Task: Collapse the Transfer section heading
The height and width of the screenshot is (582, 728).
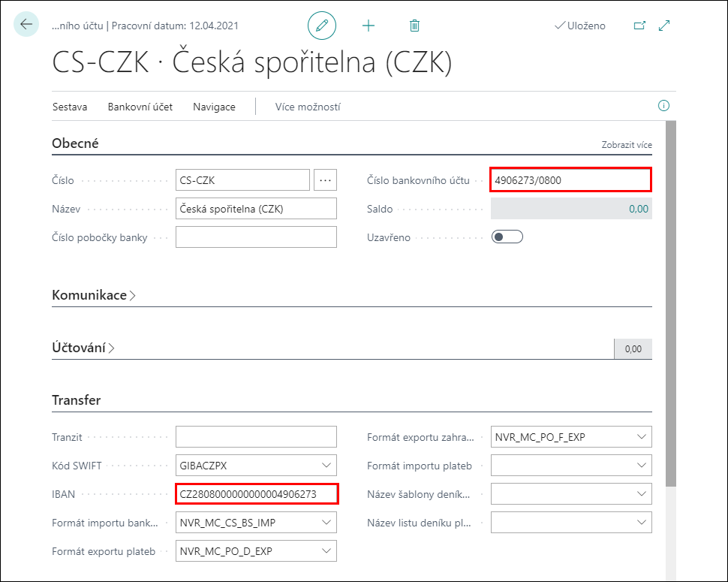Action: point(76,400)
